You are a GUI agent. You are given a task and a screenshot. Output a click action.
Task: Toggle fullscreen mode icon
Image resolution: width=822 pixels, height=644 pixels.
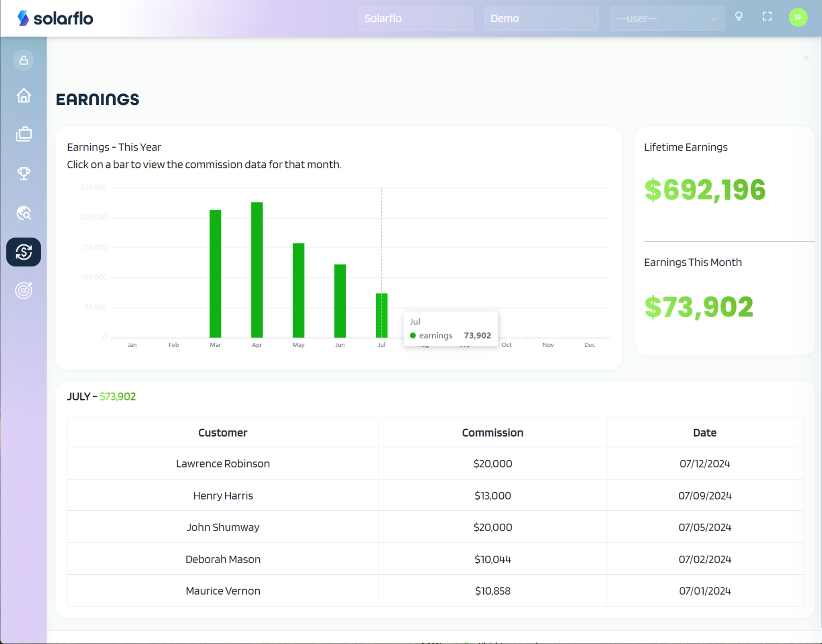(x=767, y=16)
